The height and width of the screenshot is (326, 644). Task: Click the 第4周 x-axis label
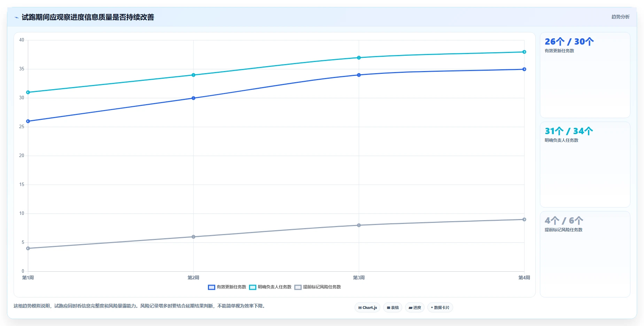(x=524, y=278)
